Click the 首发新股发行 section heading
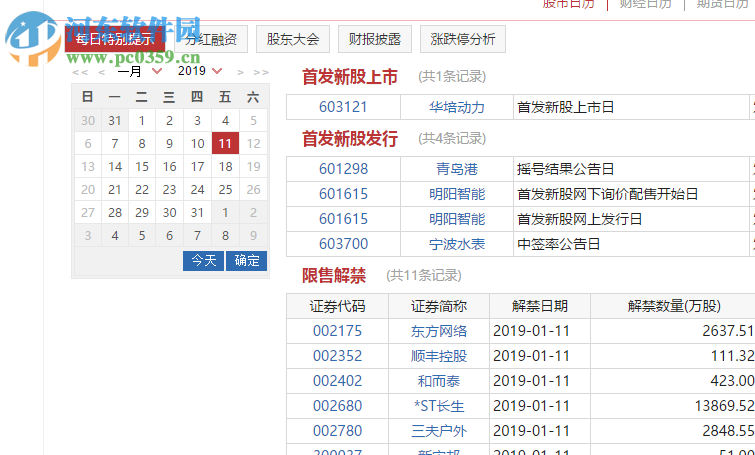 (350, 139)
